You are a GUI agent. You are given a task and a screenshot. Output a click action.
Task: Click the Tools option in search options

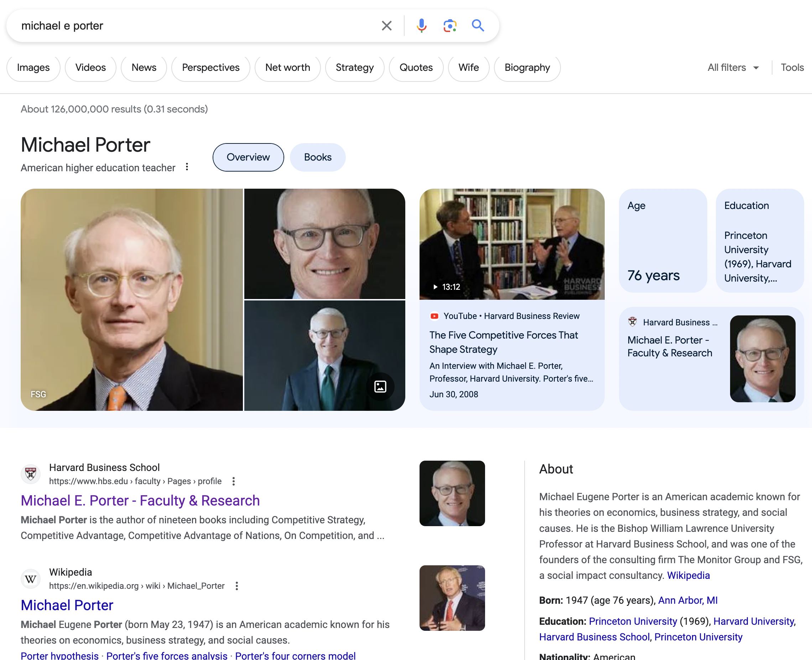pyautogui.click(x=792, y=67)
